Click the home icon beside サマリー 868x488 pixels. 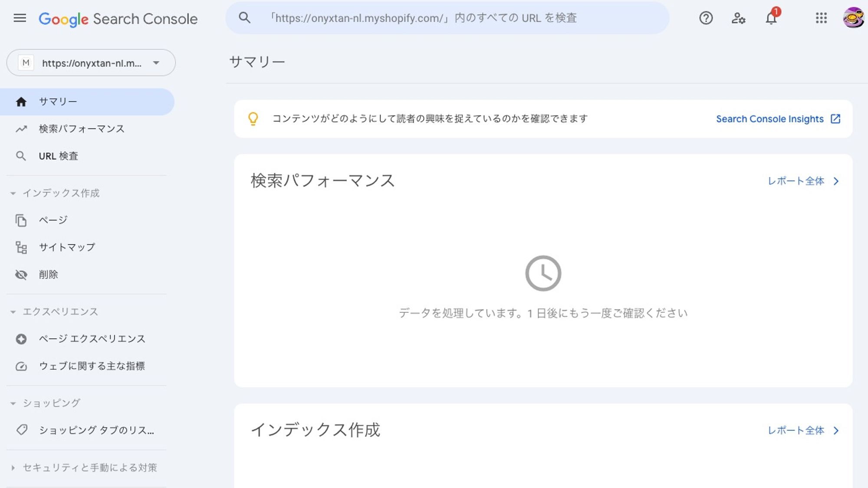[x=21, y=102]
